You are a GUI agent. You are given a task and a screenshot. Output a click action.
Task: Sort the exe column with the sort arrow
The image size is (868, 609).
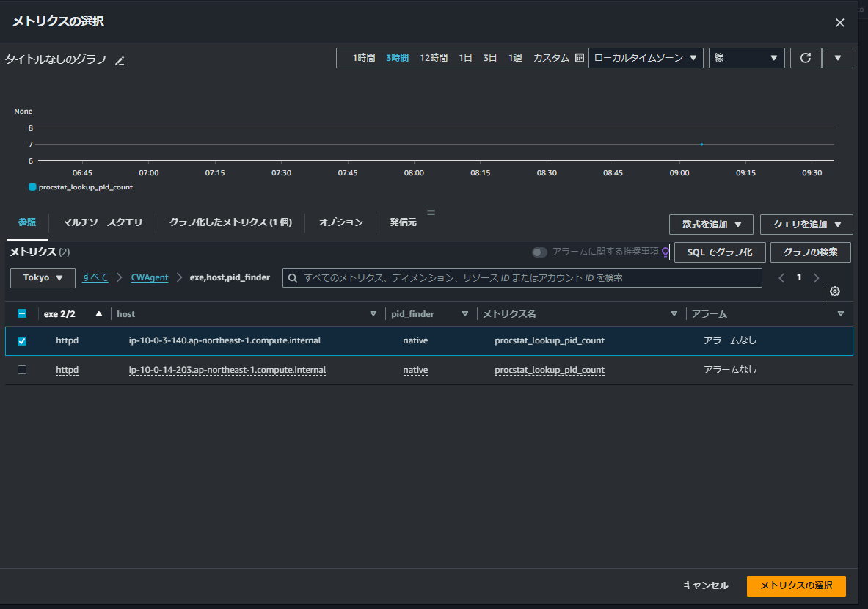[98, 313]
